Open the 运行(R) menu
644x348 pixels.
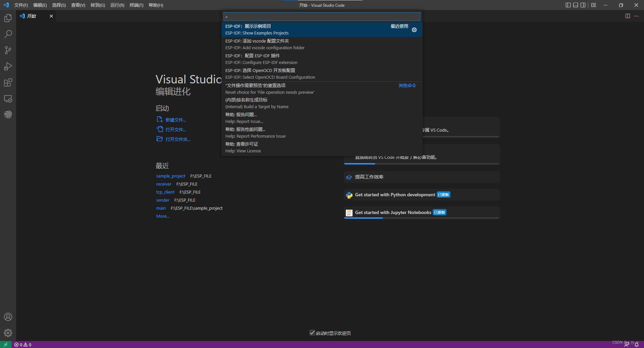117,5
